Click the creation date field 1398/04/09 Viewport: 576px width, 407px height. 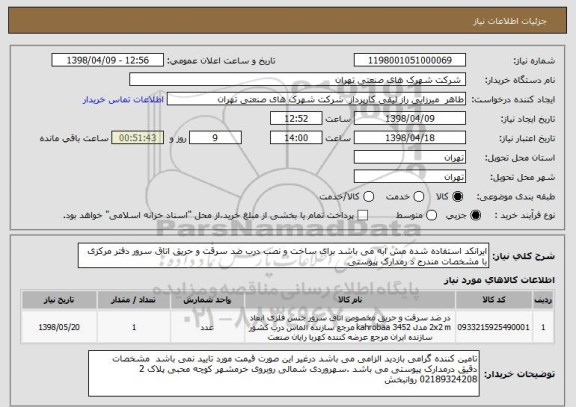pyautogui.click(x=410, y=119)
